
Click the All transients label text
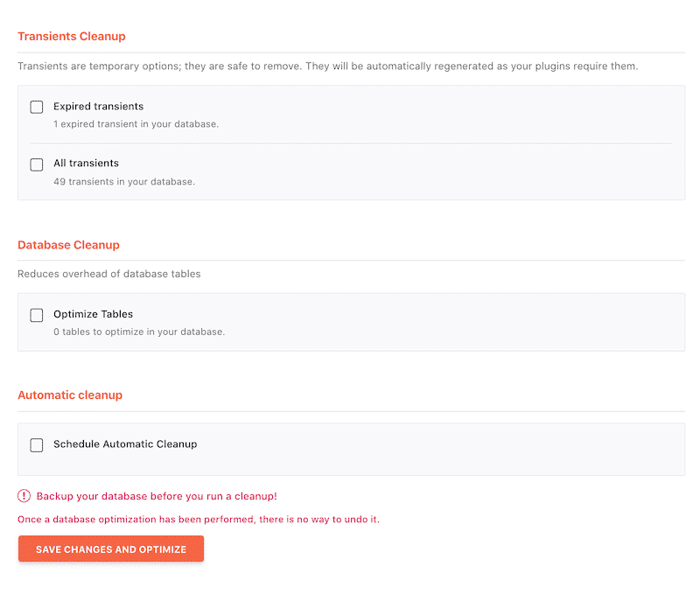(86, 163)
